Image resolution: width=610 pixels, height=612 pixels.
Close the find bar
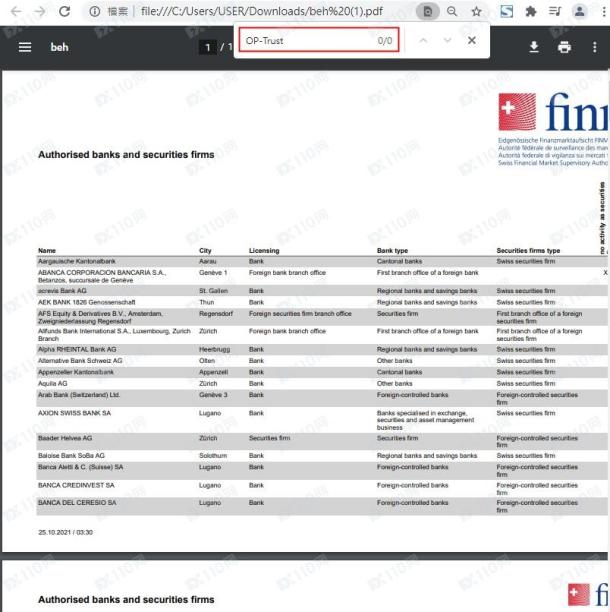pyautogui.click(x=471, y=40)
